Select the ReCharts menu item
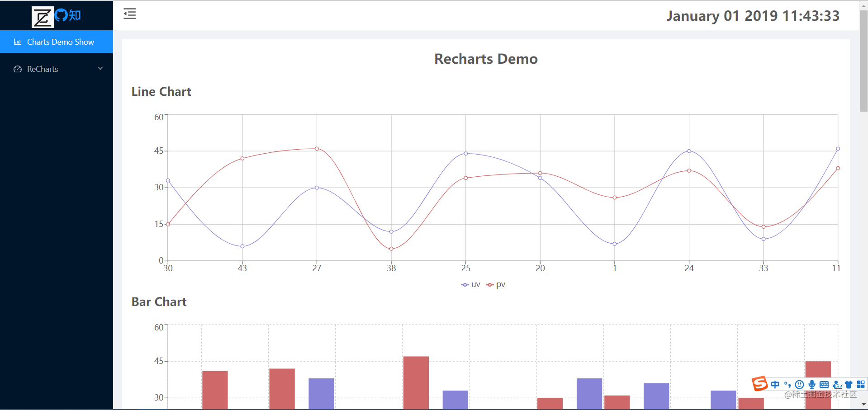This screenshot has width=868, height=410. pos(42,69)
